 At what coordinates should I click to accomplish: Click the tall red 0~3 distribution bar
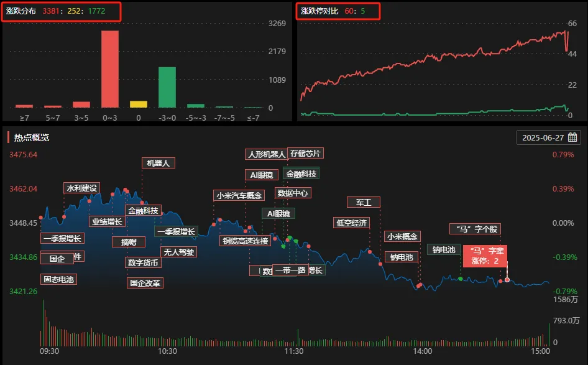coord(109,68)
